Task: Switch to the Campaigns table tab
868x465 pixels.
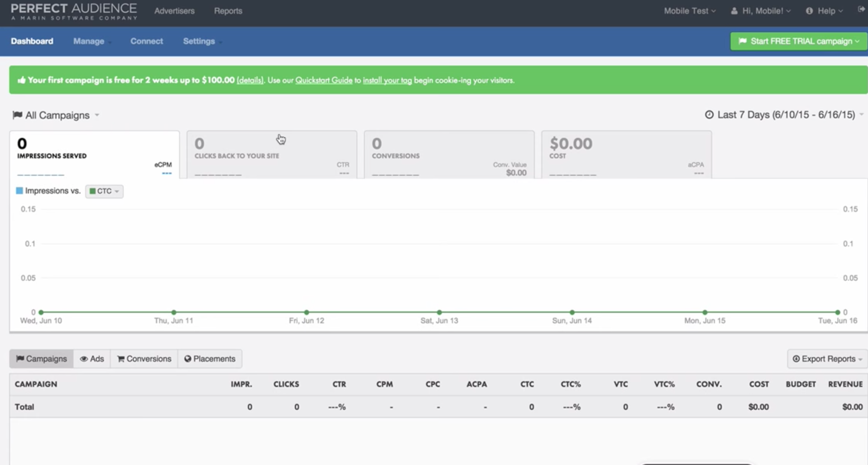Action: (41, 359)
